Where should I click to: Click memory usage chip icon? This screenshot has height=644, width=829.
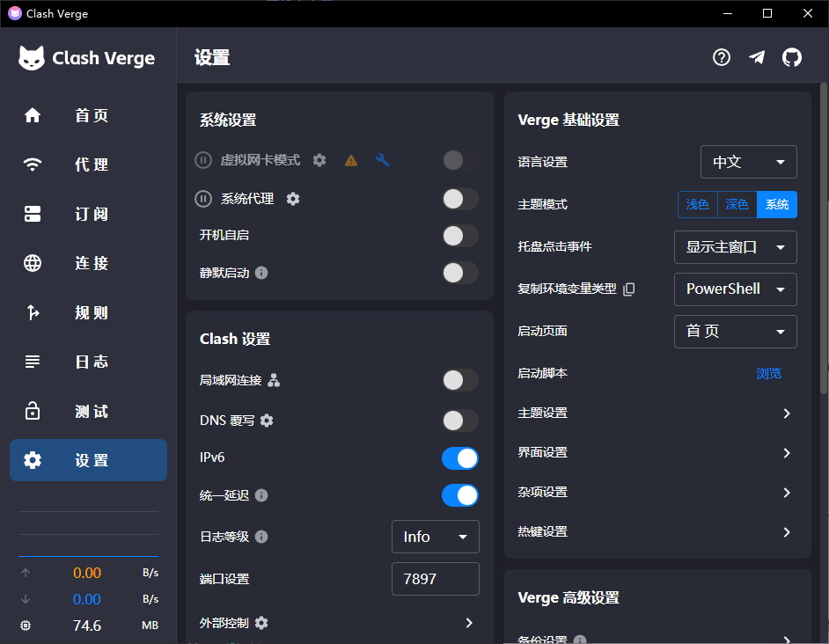click(26, 626)
